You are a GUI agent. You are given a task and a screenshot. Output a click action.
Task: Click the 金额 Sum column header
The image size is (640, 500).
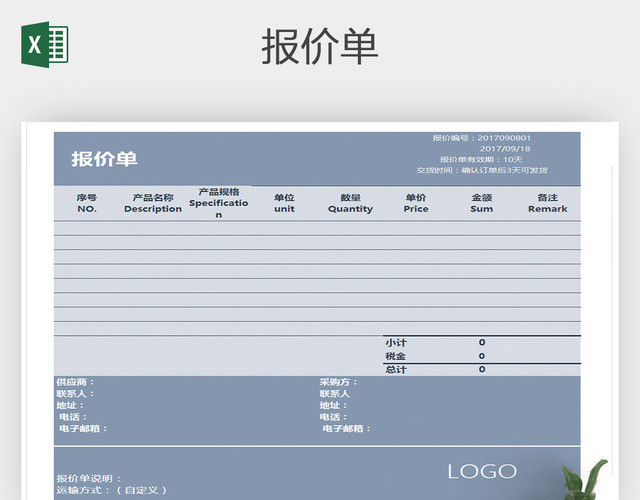pos(482,203)
